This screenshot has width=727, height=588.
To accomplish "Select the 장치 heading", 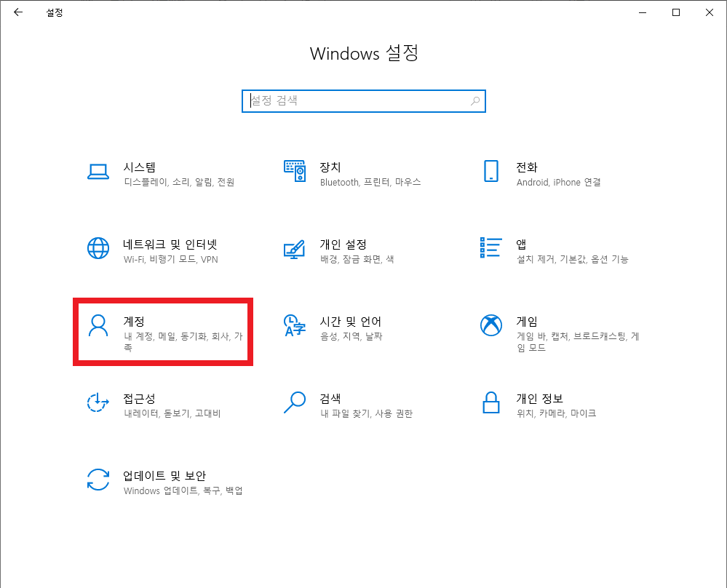I will [x=330, y=167].
